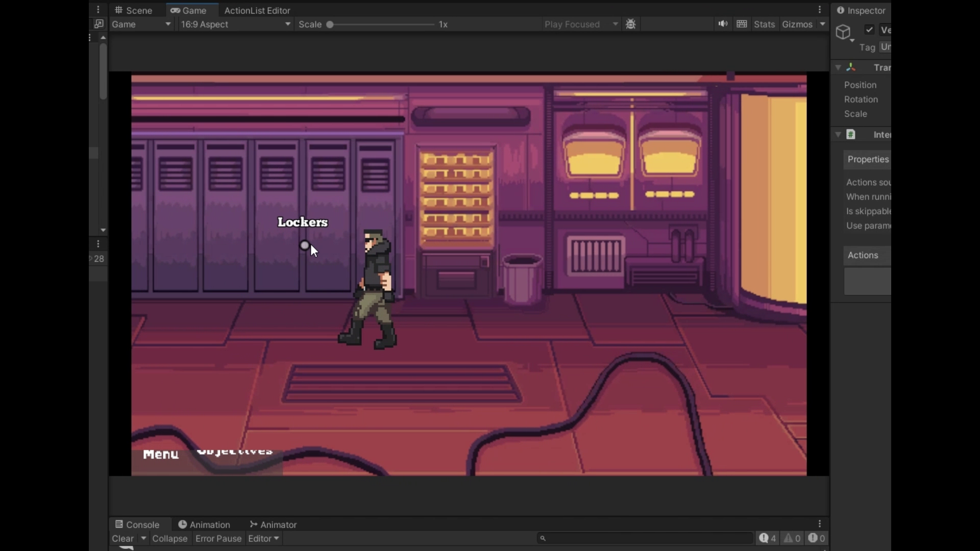Viewport: 980px width, 551px height.
Task: Open the Clear dropdown arrow
Action: pyautogui.click(x=143, y=538)
